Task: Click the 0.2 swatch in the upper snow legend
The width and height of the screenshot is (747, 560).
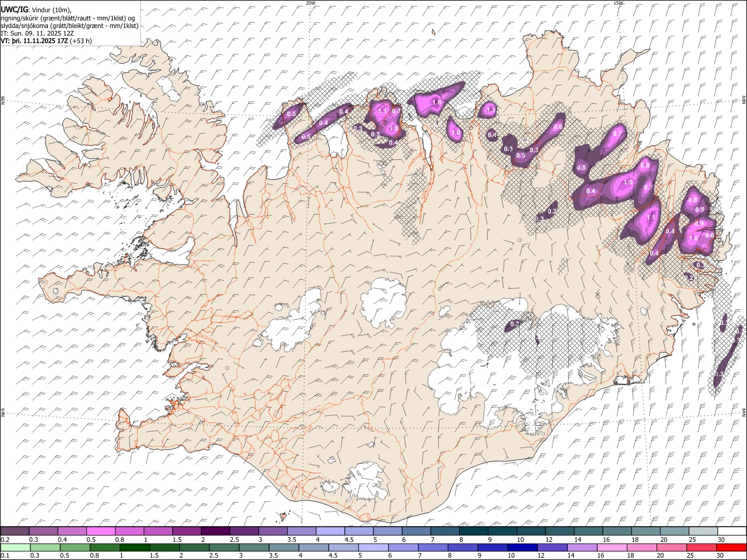Action: click(x=15, y=531)
